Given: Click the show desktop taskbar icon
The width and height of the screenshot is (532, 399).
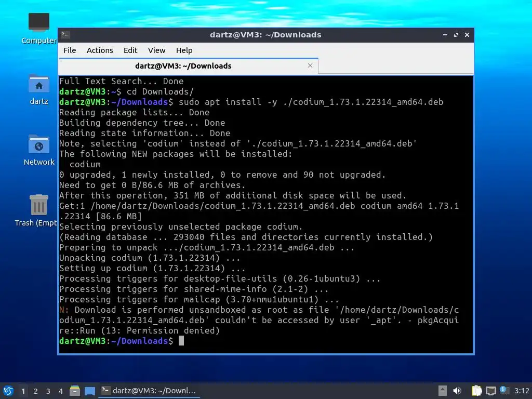Looking at the screenshot, I should coord(89,391).
